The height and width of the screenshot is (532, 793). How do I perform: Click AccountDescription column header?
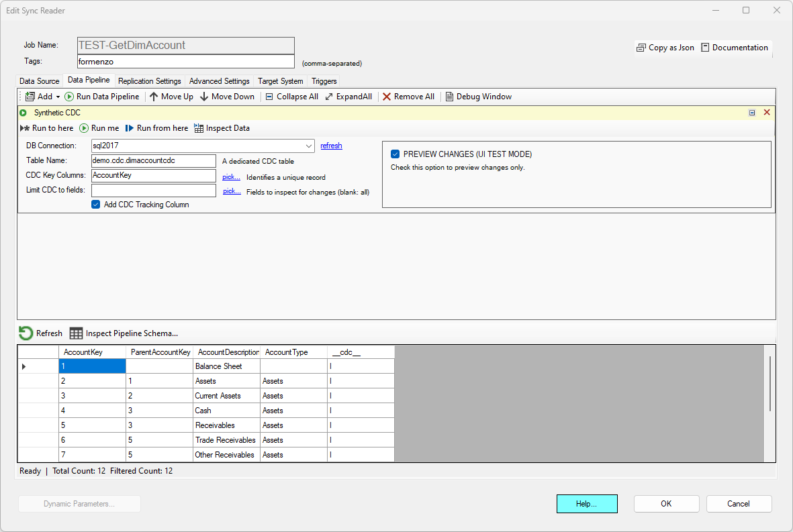226,352
